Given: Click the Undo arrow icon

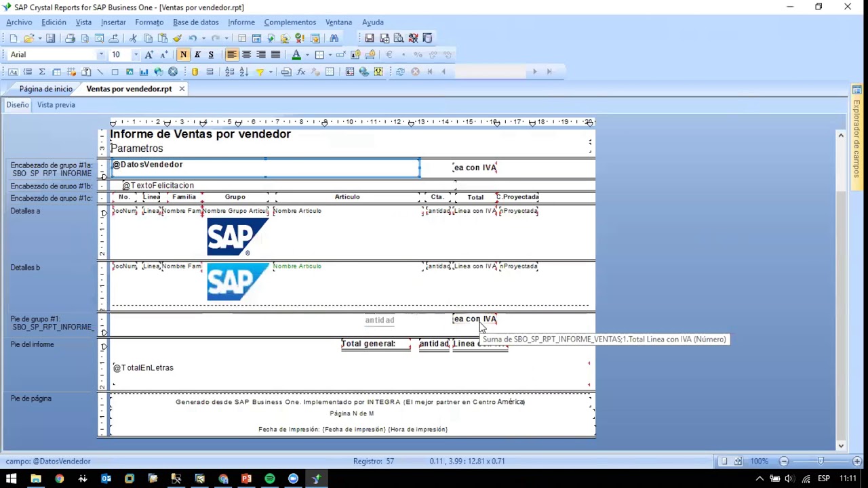Looking at the screenshot, I should pyautogui.click(x=193, y=39).
